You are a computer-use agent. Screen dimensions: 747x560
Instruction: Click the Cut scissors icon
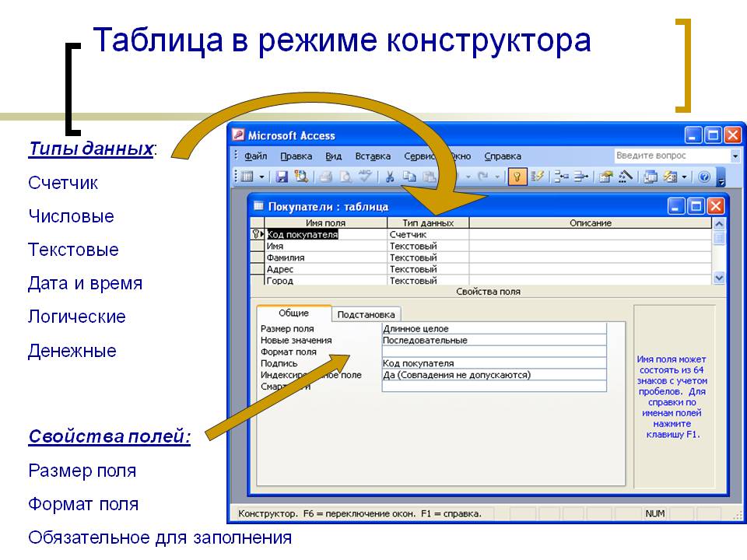tap(391, 177)
